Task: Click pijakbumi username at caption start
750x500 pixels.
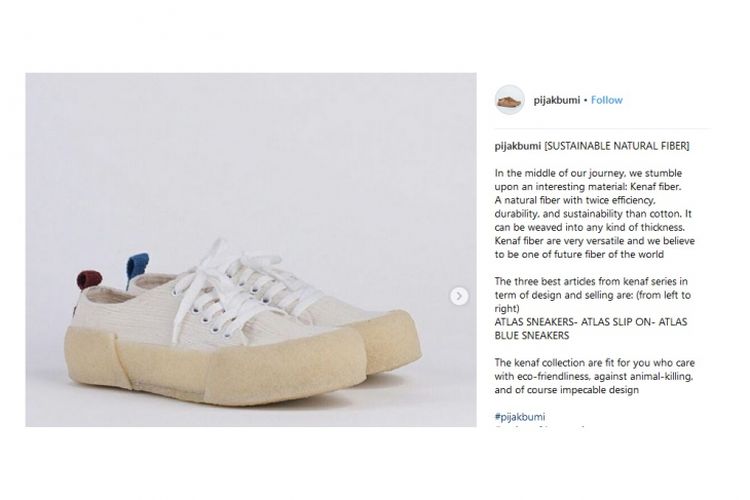Action: tap(518, 146)
